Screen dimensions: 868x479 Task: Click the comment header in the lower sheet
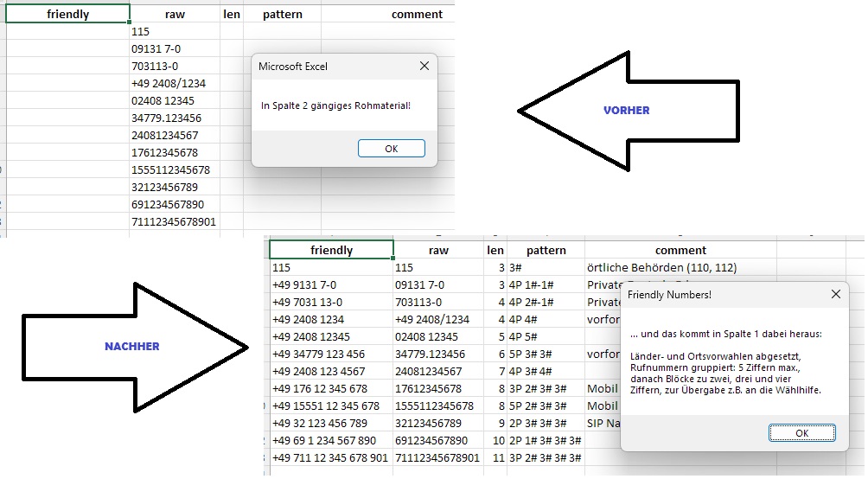(680, 250)
